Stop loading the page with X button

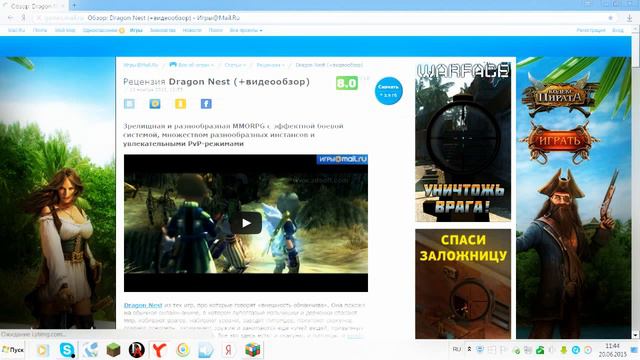[x=38, y=18]
